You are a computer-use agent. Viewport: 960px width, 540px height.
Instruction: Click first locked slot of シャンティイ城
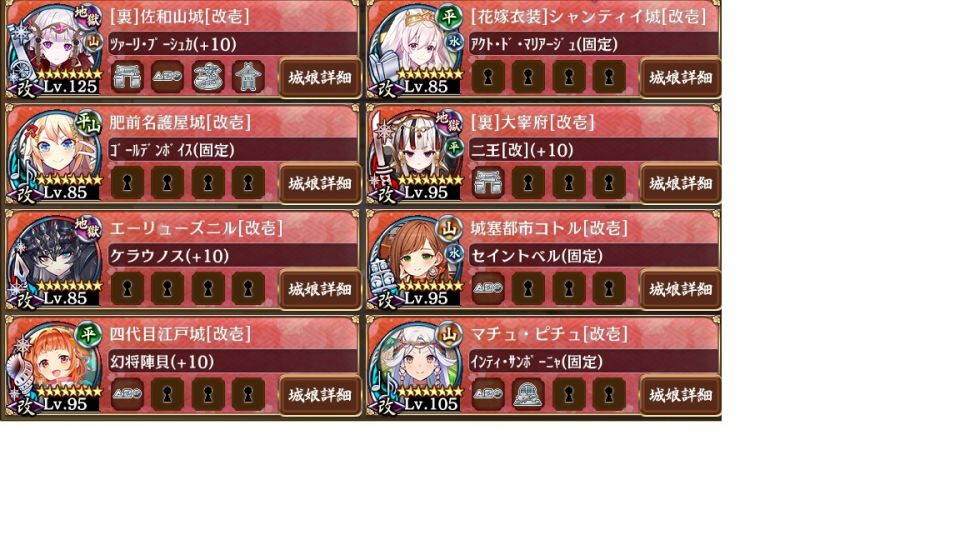click(x=488, y=77)
